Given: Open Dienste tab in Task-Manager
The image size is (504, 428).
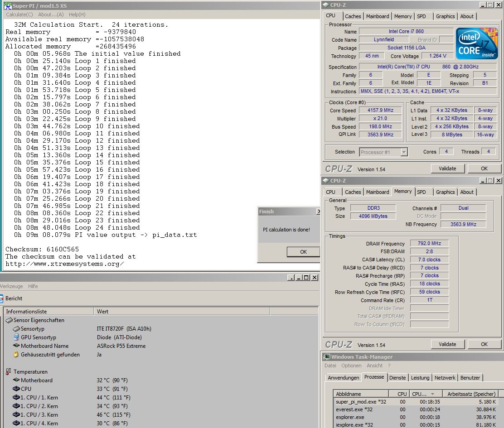Looking at the screenshot, I should coord(397,378).
